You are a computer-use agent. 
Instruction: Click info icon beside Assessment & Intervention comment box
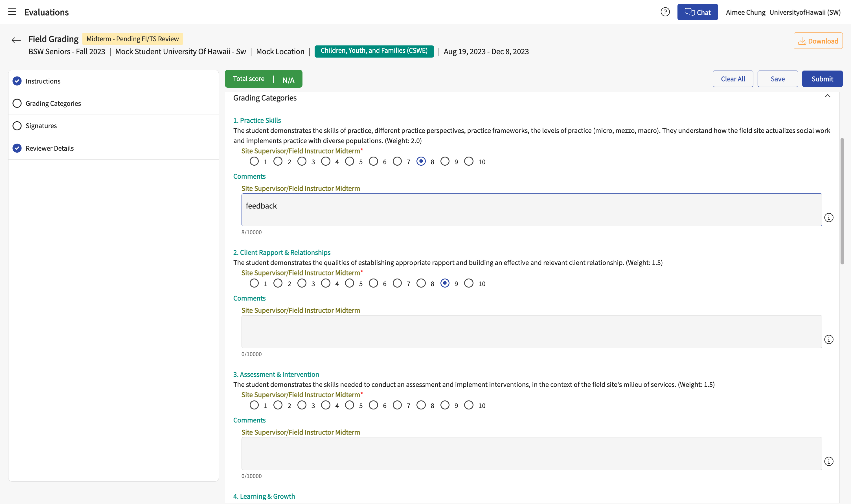click(x=829, y=461)
